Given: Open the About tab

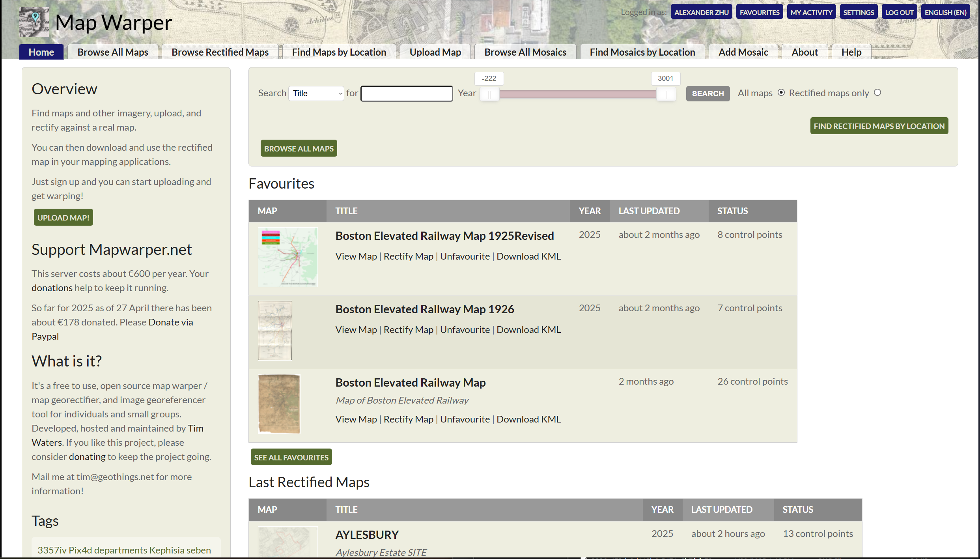Looking at the screenshot, I should coord(805,52).
